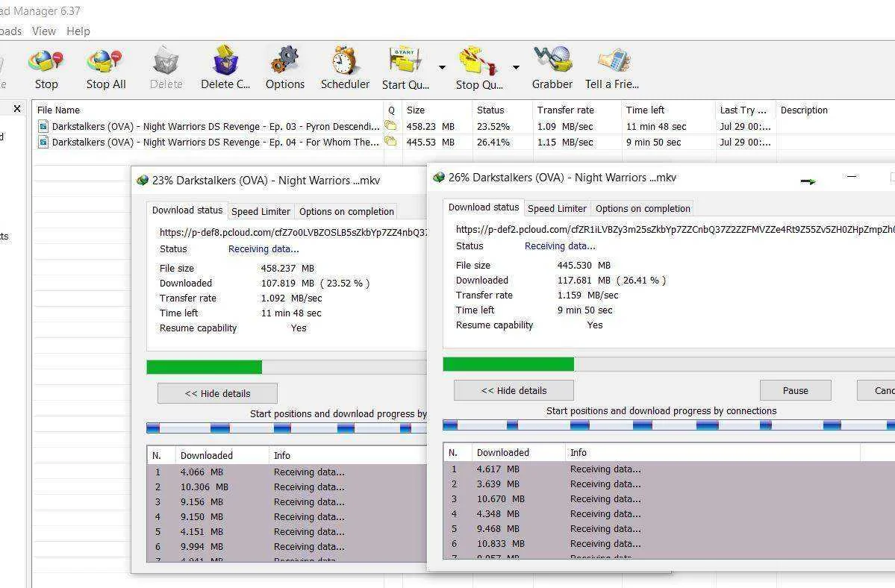Select Download status tab in 23% window
Image resolution: width=895 pixels, height=588 pixels.
pos(187,210)
